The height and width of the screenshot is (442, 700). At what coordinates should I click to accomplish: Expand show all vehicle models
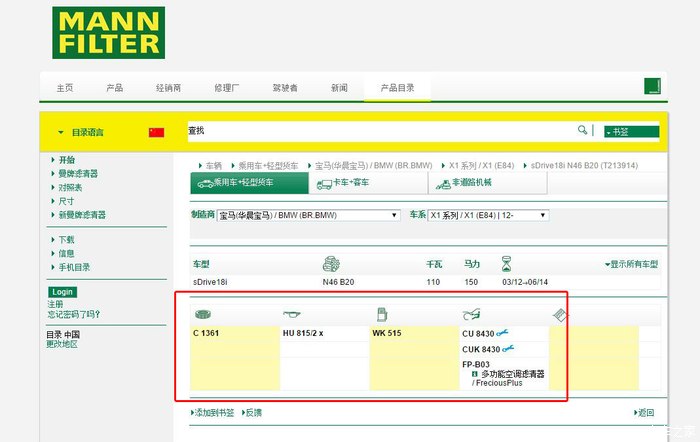630,264
